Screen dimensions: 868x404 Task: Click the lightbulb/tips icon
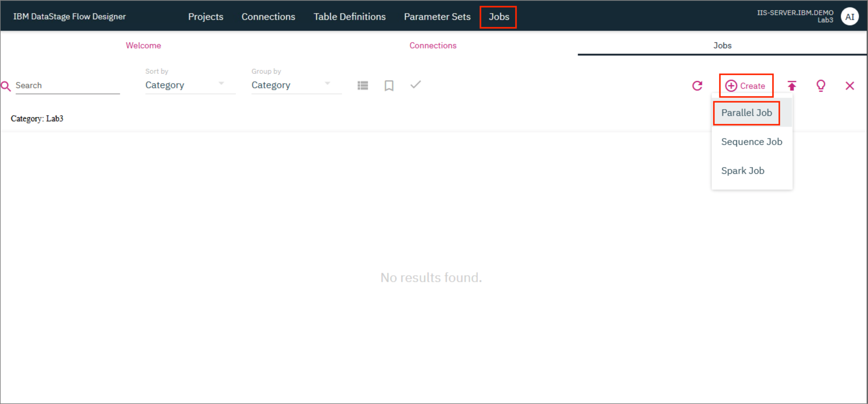click(821, 85)
